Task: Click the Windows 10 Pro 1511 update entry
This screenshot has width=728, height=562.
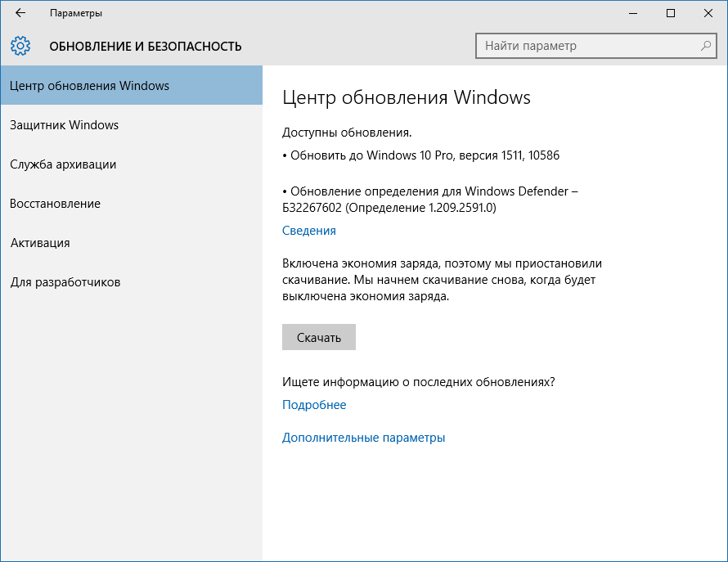Action: pyautogui.click(x=420, y=155)
